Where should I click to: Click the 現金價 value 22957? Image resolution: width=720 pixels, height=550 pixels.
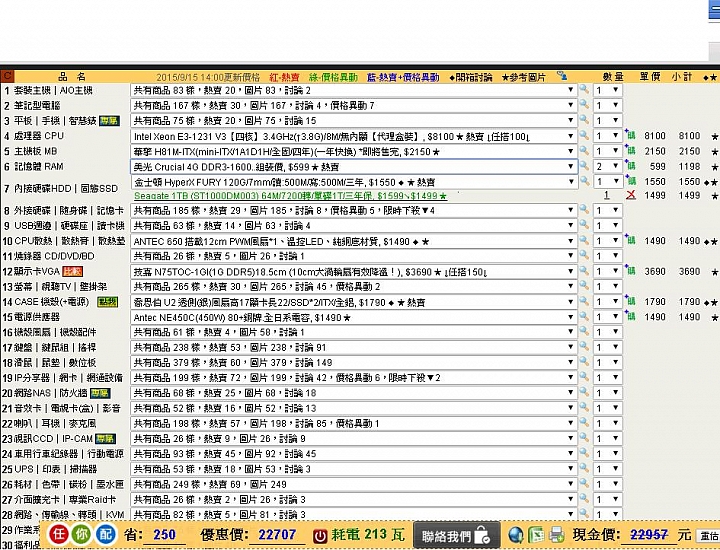[x=648, y=534]
